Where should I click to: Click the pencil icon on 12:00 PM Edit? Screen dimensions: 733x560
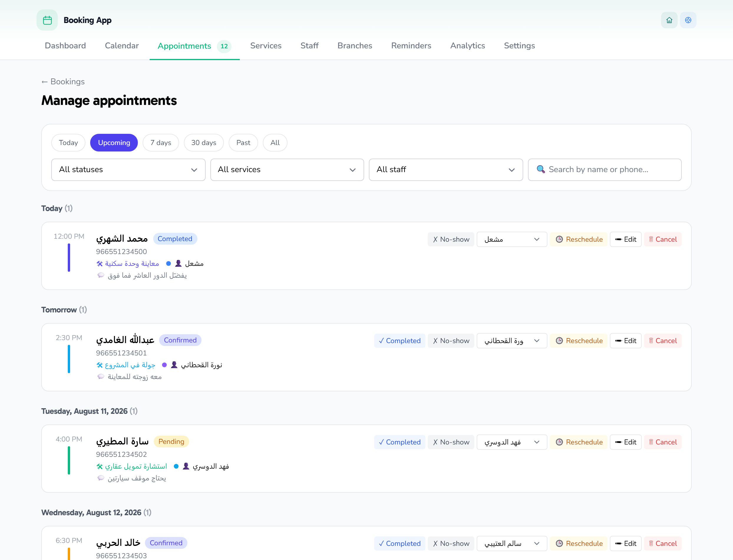619,239
